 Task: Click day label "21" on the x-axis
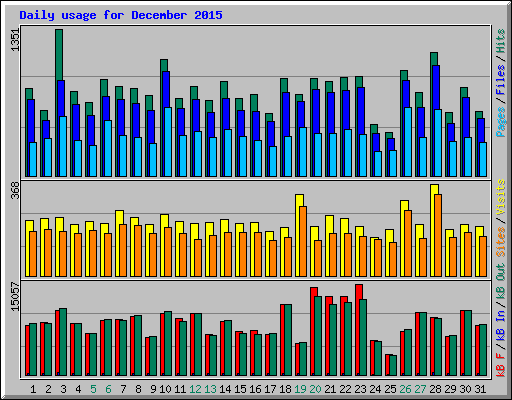pos(330,389)
